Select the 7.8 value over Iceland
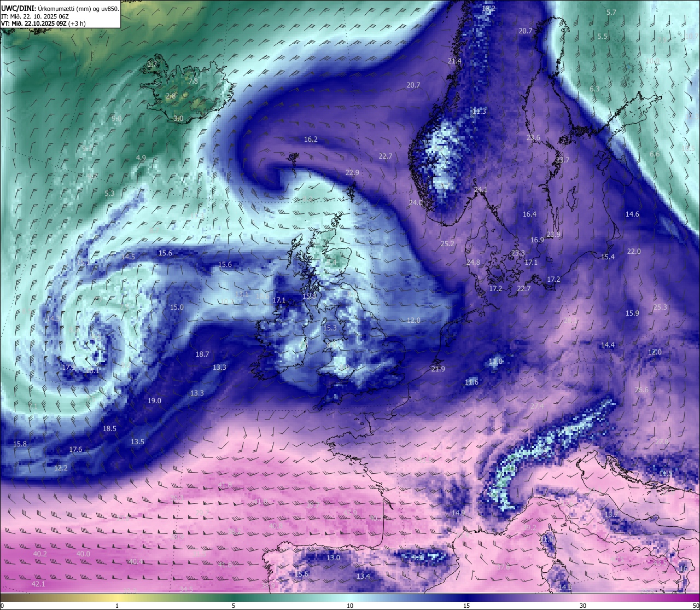700x610 pixels. [193, 82]
